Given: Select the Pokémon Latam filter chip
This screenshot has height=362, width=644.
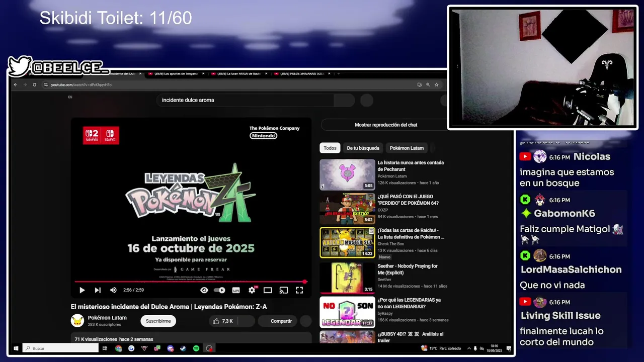Looking at the screenshot, I should pyautogui.click(x=407, y=148).
